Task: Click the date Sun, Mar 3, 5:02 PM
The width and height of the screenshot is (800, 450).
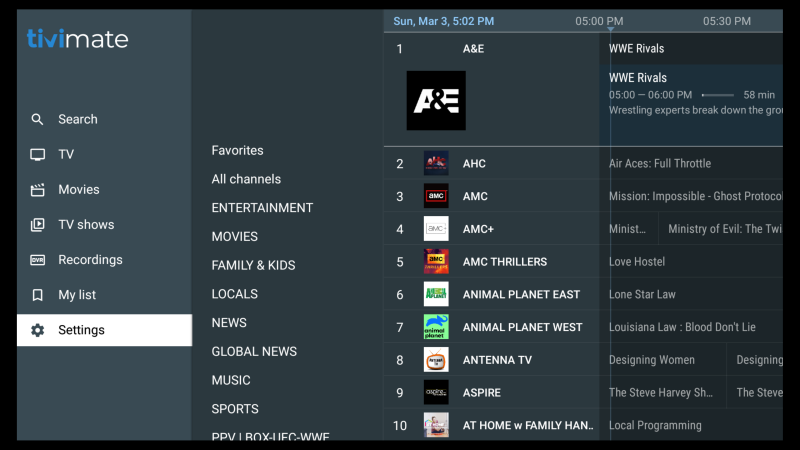Action: pyautogui.click(x=443, y=21)
